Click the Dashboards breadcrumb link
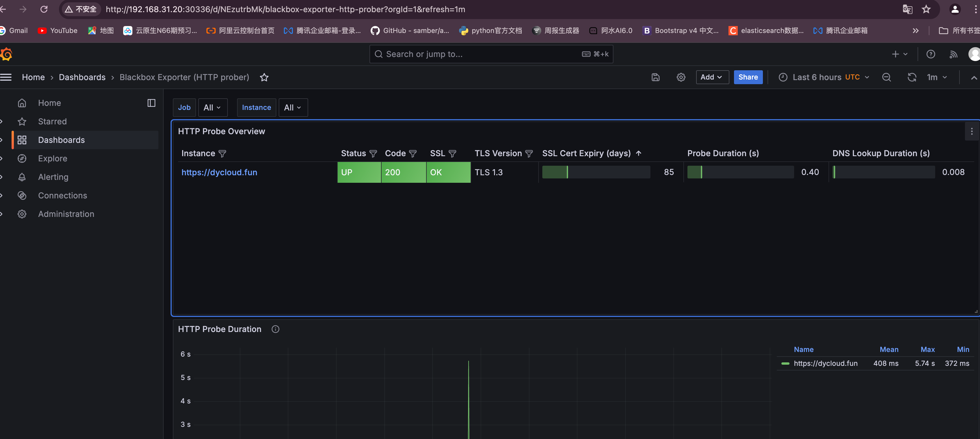This screenshot has height=439, width=980. coord(82,77)
